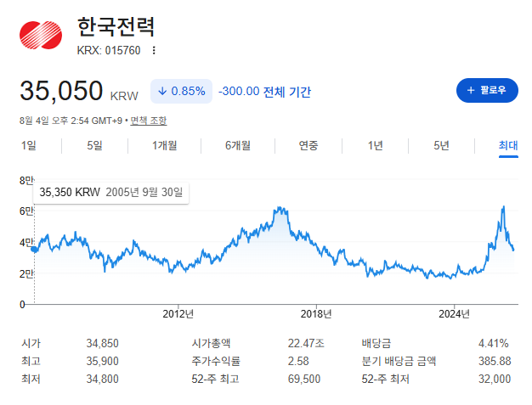
Task: Click the down arrow in the 0.85% badge
Action: point(162,91)
